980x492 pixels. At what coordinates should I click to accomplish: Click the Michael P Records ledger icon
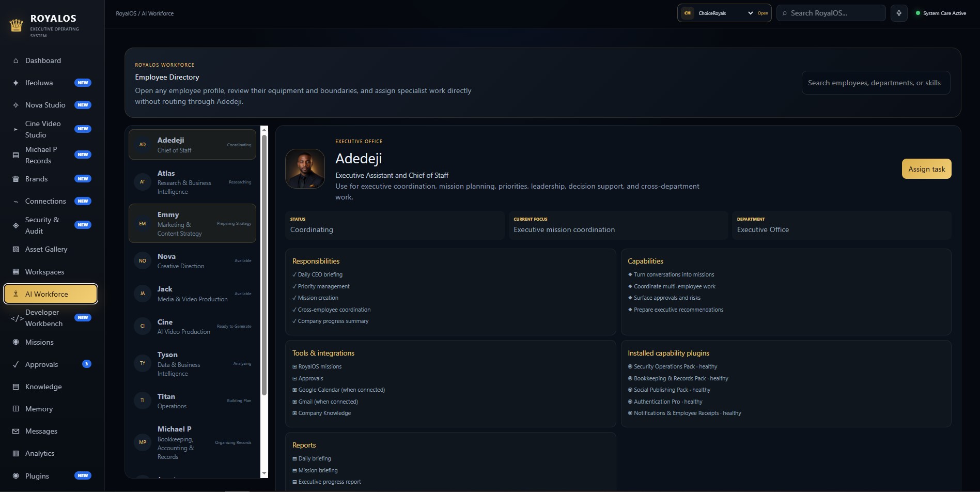pos(15,155)
